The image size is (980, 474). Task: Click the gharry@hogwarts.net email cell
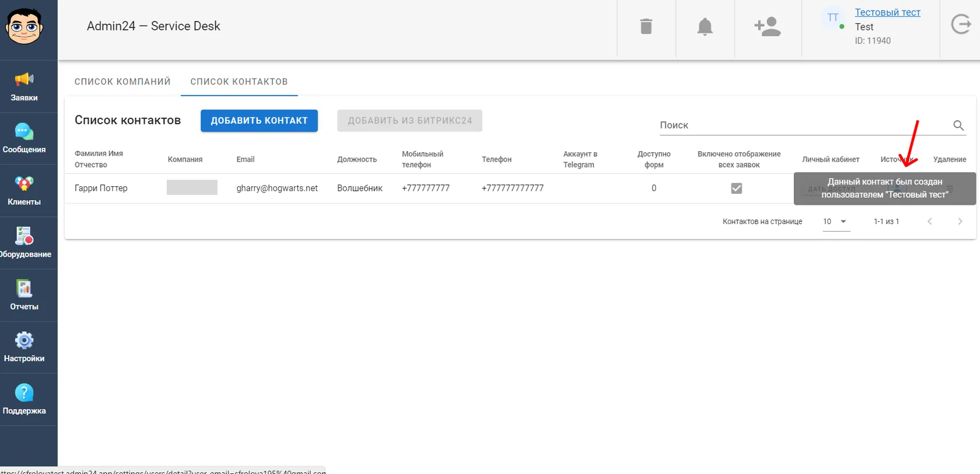(x=277, y=188)
